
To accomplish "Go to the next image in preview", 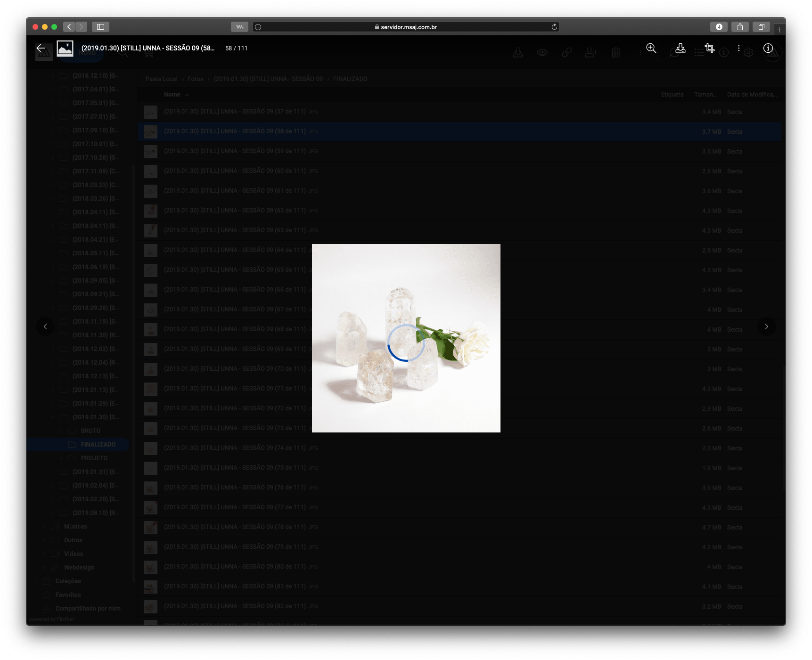I will pyautogui.click(x=766, y=326).
